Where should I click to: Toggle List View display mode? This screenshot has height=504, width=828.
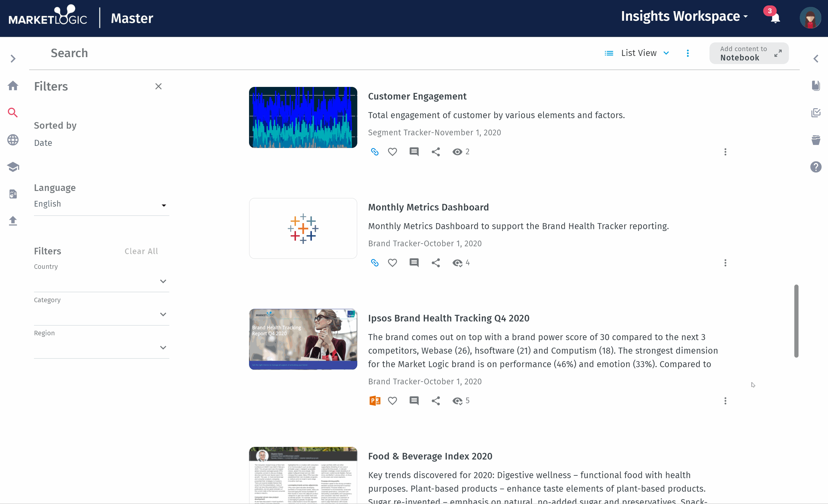tap(638, 53)
